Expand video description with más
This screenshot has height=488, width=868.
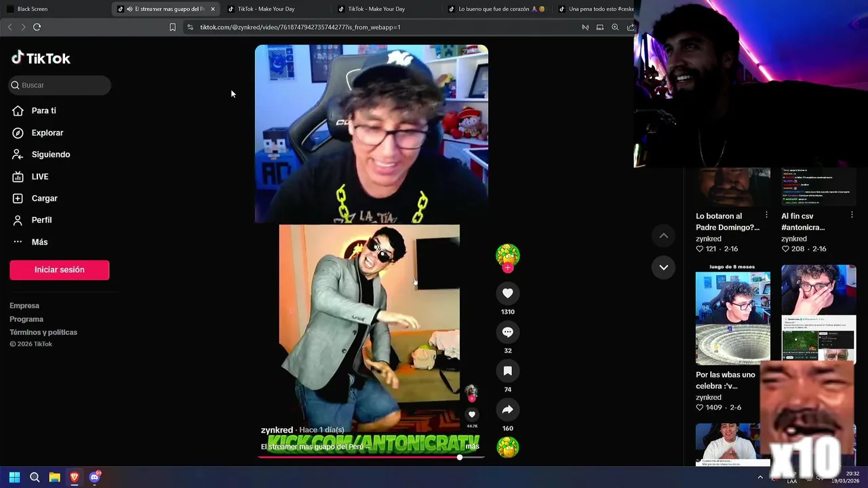pos(472,446)
